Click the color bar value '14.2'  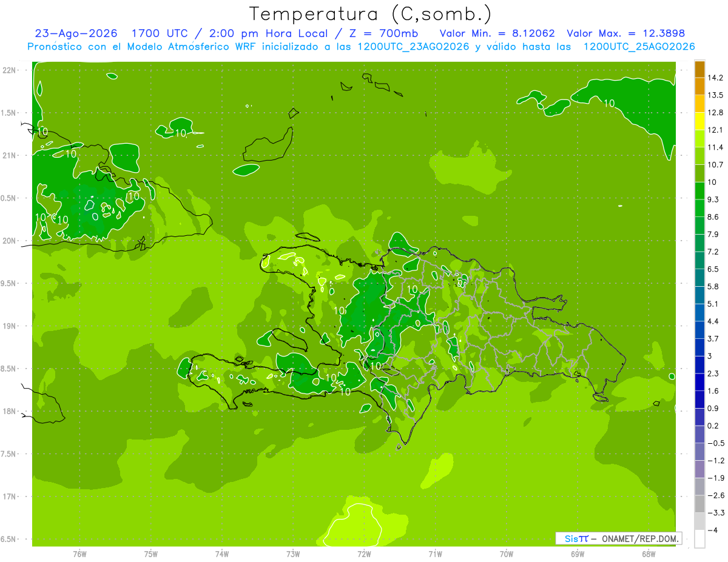(x=716, y=78)
